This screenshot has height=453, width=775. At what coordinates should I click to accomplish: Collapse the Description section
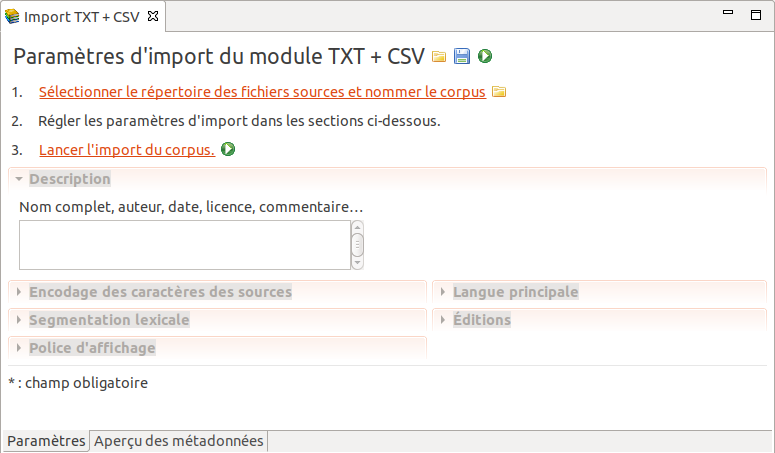19,179
